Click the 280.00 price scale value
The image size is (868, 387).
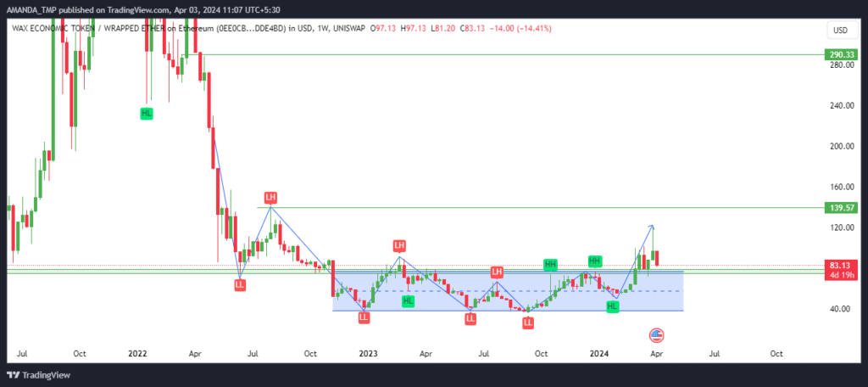coord(840,64)
